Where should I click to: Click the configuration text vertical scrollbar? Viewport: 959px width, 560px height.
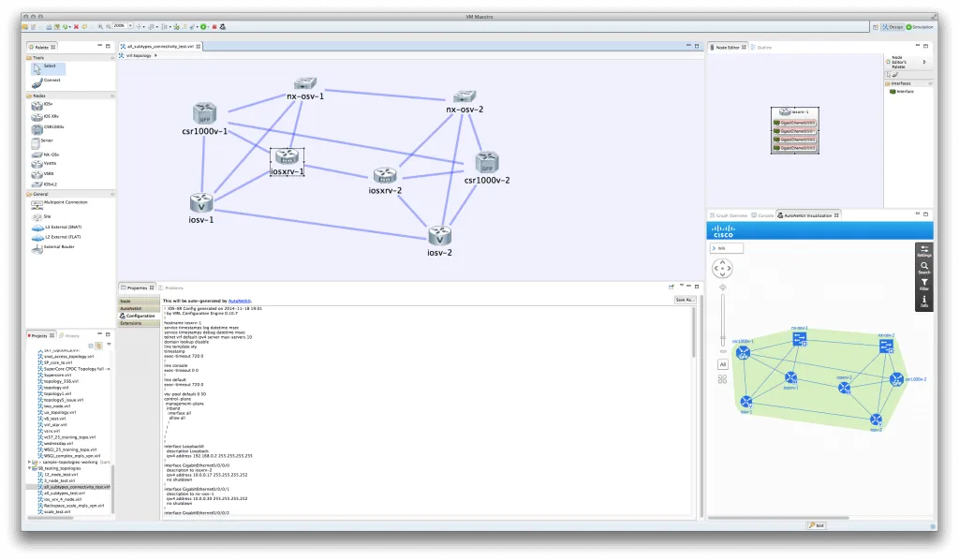694,332
